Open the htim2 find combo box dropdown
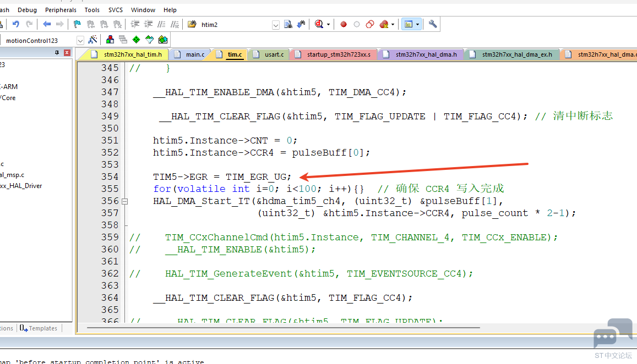Viewport: 637px width, 364px height. 276,25
